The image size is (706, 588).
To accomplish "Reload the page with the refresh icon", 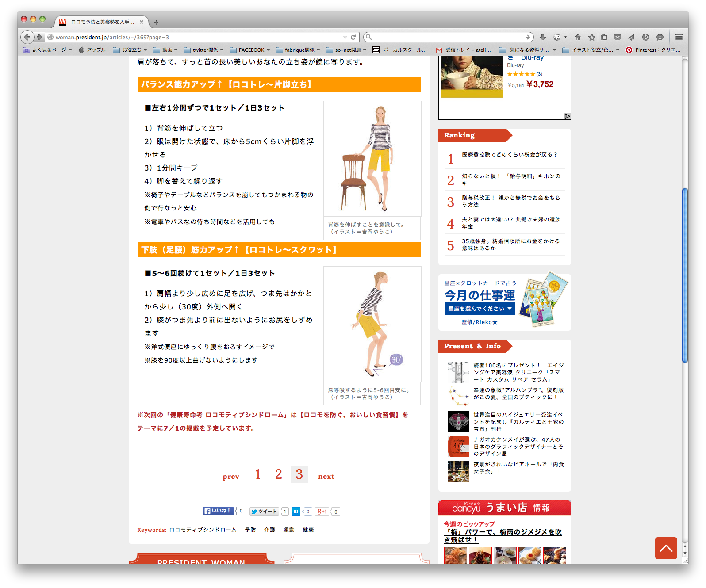I will tap(353, 37).
